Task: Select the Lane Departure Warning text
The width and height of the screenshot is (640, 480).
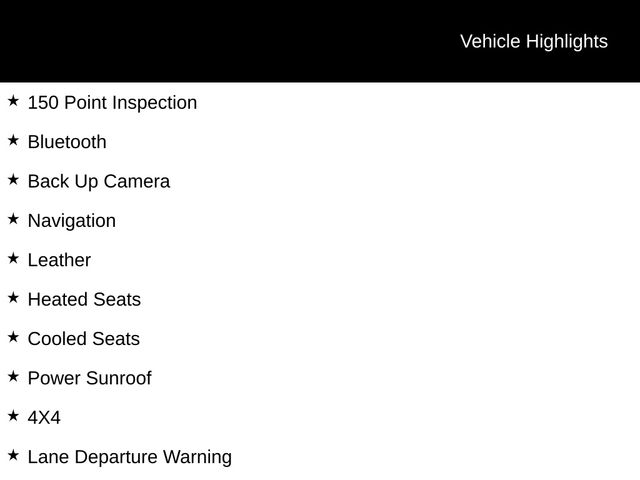Action: 130,457
